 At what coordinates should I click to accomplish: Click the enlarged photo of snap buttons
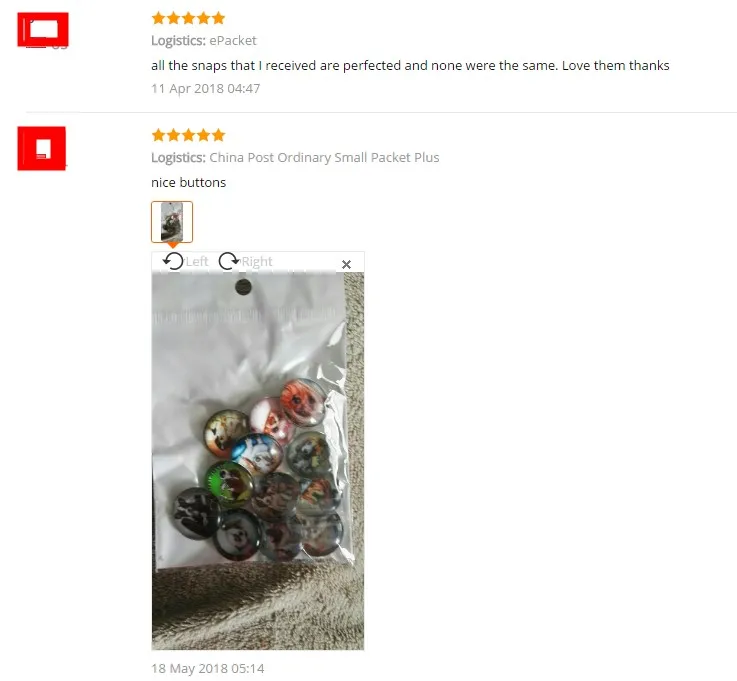[258, 461]
